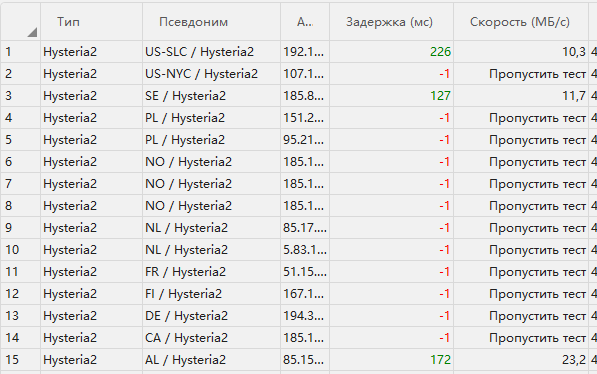Click speed value 23,2
The height and width of the screenshot is (374, 597).
point(574,360)
